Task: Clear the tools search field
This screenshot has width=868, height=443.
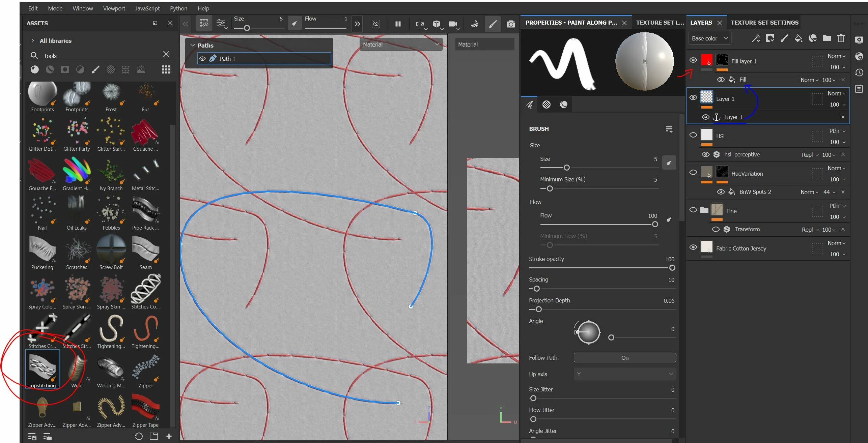Action: [x=166, y=54]
